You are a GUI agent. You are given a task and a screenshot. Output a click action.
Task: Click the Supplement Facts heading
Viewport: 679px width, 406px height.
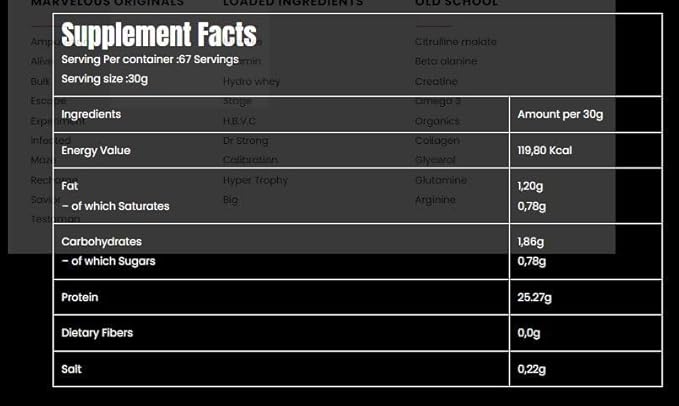click(x=159, y=34)
